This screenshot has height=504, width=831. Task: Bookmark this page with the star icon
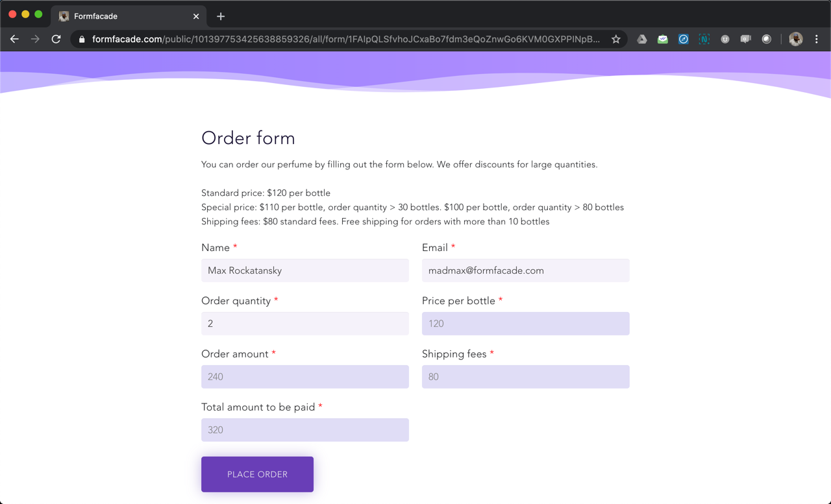tap(615, 39)
